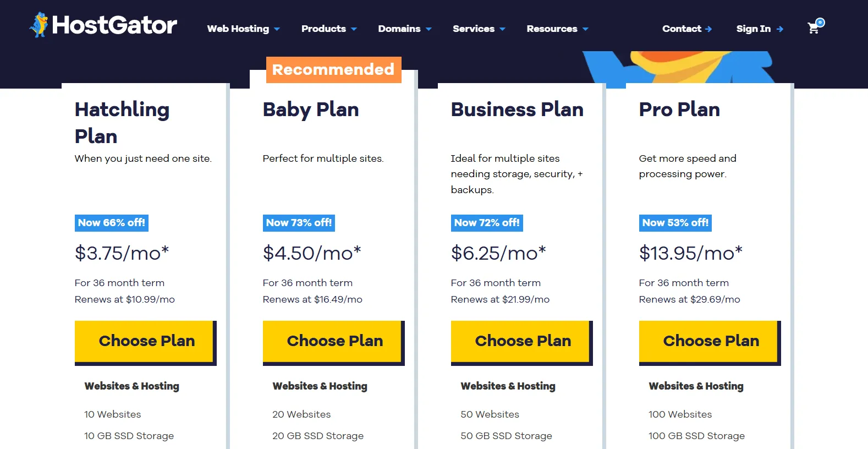This screenshot has height=449, width=868.
Task: Sign In to your account
Action: tap(754, 29)
